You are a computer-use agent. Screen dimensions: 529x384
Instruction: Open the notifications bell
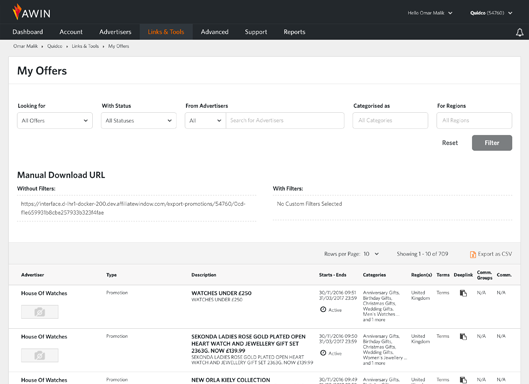pyautogui.click(x=520, y=32)
